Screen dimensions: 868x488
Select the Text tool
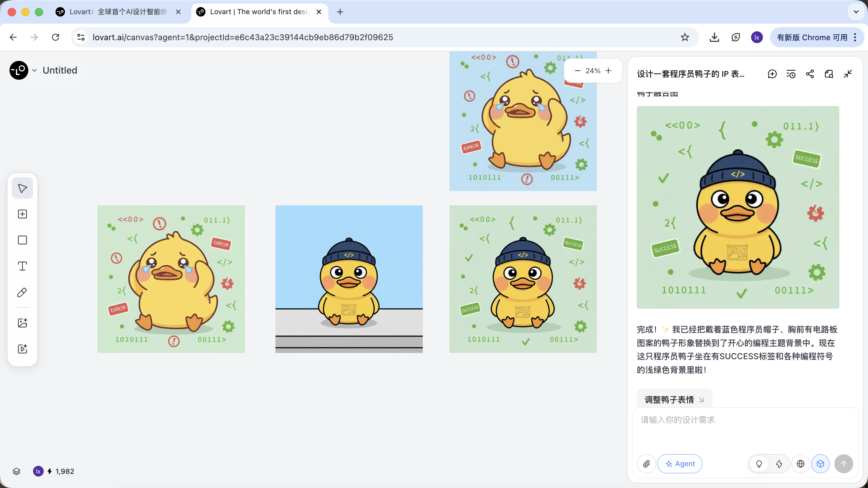(x=22, y=266)
